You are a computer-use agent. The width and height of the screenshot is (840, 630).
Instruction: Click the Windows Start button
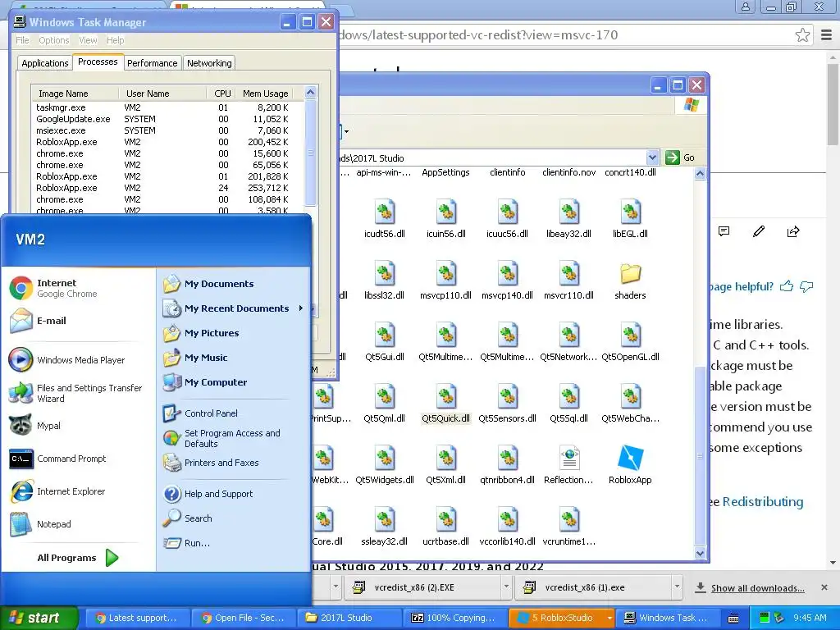(x=39, y=618)
